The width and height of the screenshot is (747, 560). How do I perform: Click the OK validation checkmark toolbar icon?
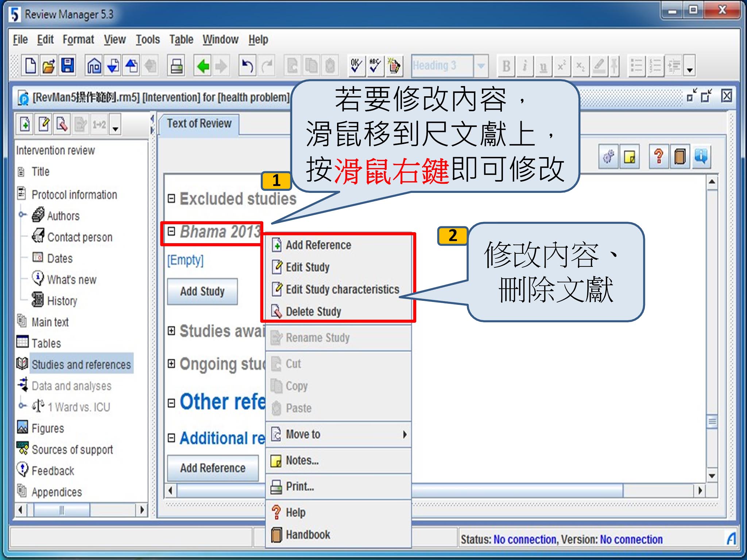(x=357, y=66)
